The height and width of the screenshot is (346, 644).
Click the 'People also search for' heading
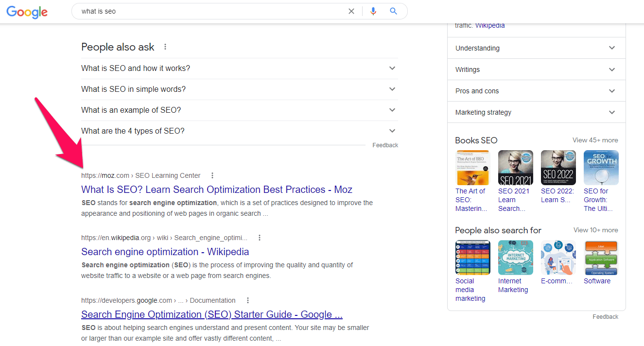click(x=498, y=230)
